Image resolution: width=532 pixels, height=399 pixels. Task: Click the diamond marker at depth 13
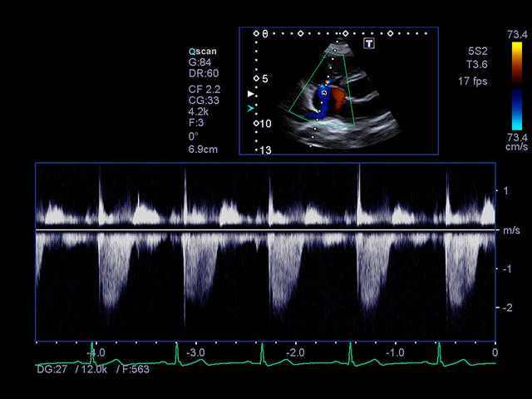coord(256,150)
